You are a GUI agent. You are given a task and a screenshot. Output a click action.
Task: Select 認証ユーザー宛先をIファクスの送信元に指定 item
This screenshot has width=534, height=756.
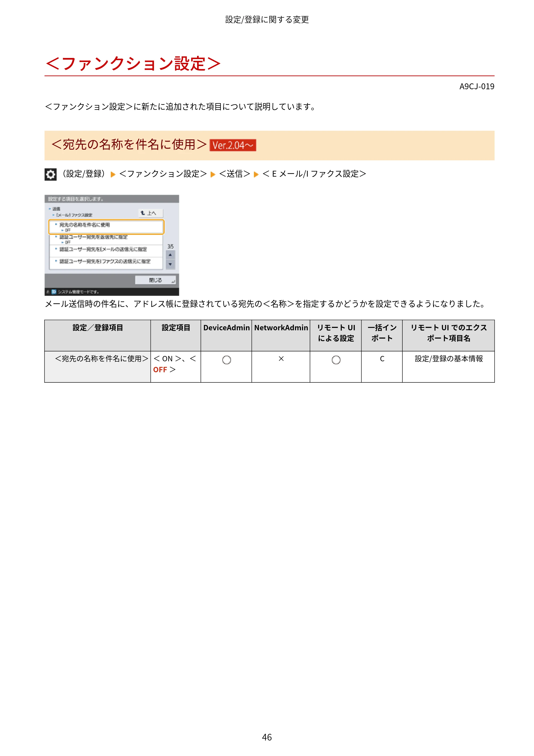[106, 263]
